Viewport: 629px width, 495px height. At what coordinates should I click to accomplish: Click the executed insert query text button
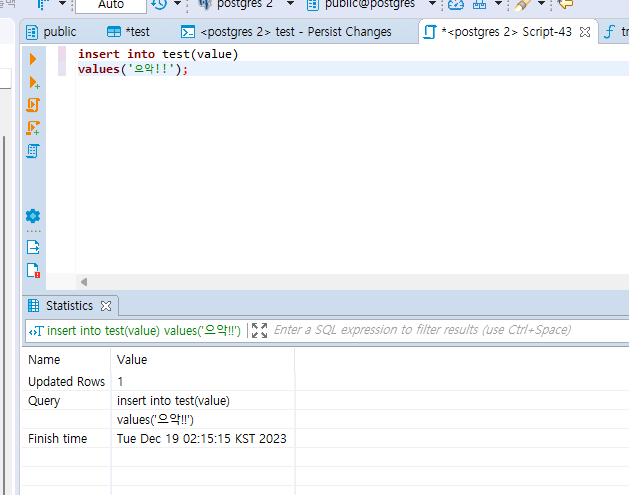tap(135, 330)
